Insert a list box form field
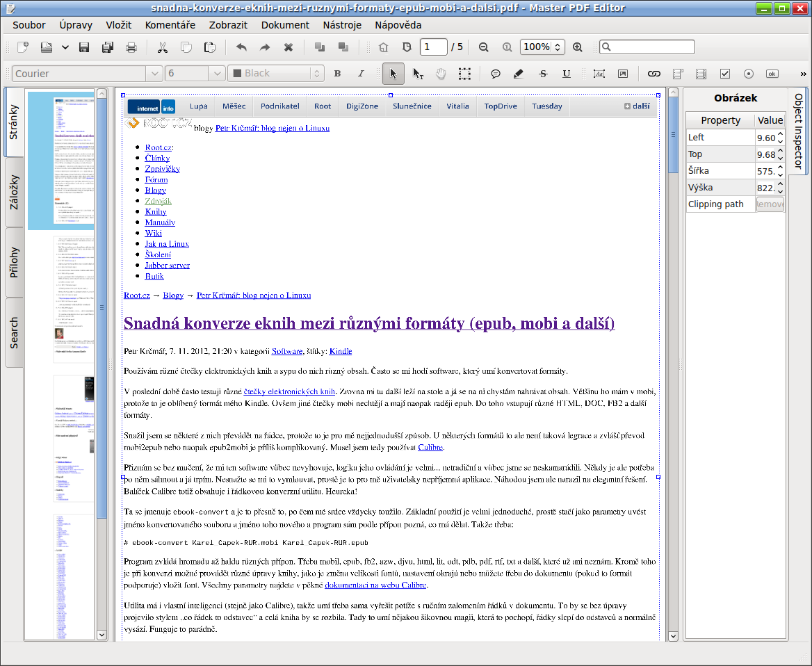 click(x=701, y=74)
